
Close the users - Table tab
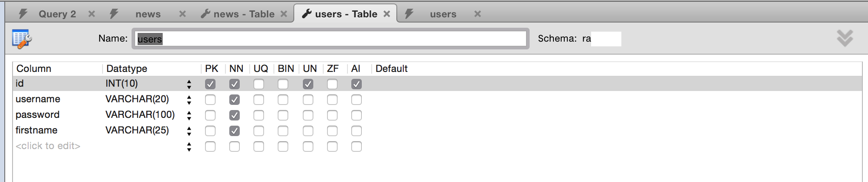[x=387, y=14]
